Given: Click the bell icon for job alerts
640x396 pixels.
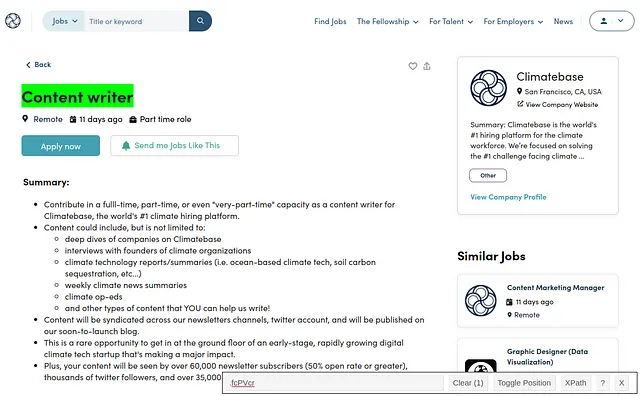Looking at the screenshot, I should 126,146.
